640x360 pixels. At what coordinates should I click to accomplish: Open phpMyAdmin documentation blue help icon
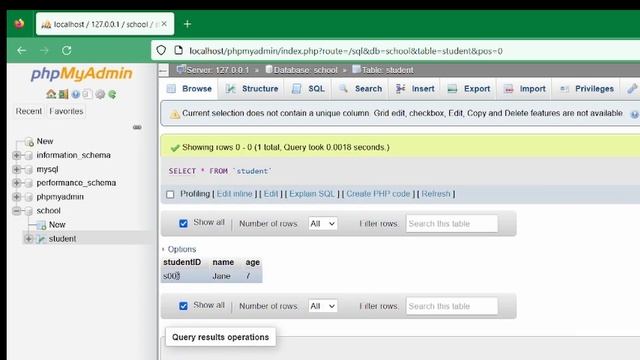coord(76,94)
